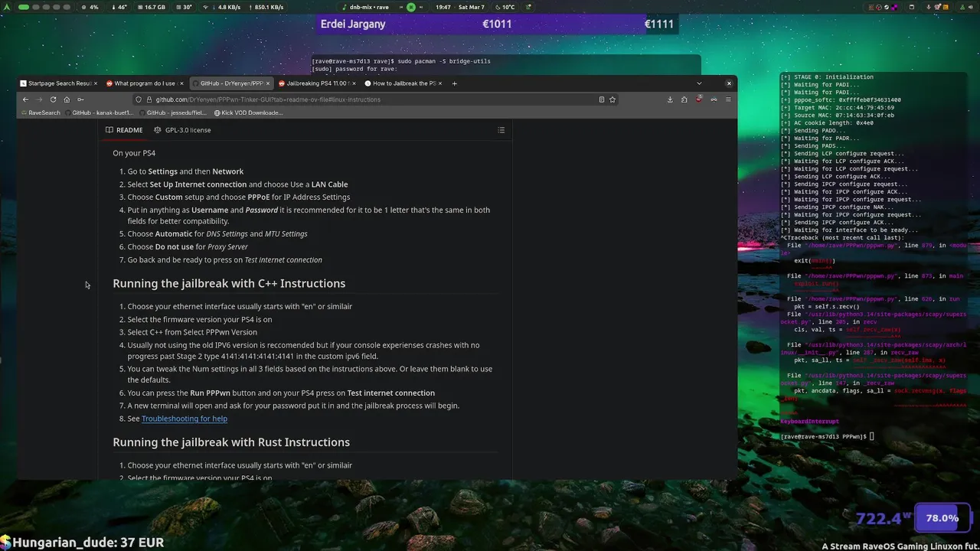
Task: Click the terminal prompt at PPPwn]$
Action: coord(827,437)
